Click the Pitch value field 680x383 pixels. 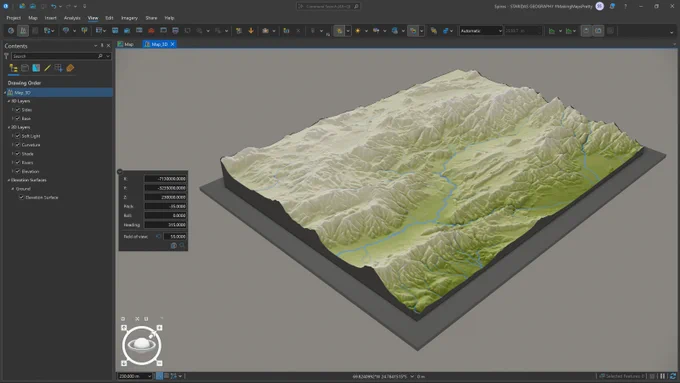pyautogui.click(x=165, y=206)
